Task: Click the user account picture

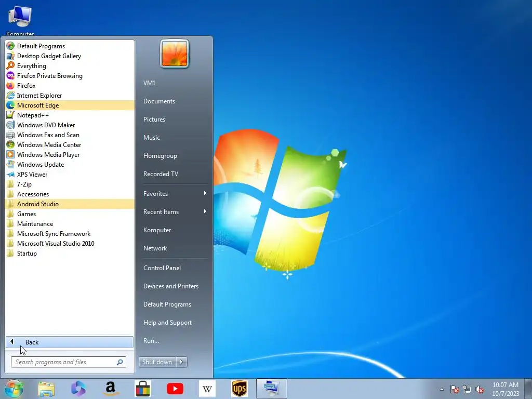Action: tap(175, 54)
